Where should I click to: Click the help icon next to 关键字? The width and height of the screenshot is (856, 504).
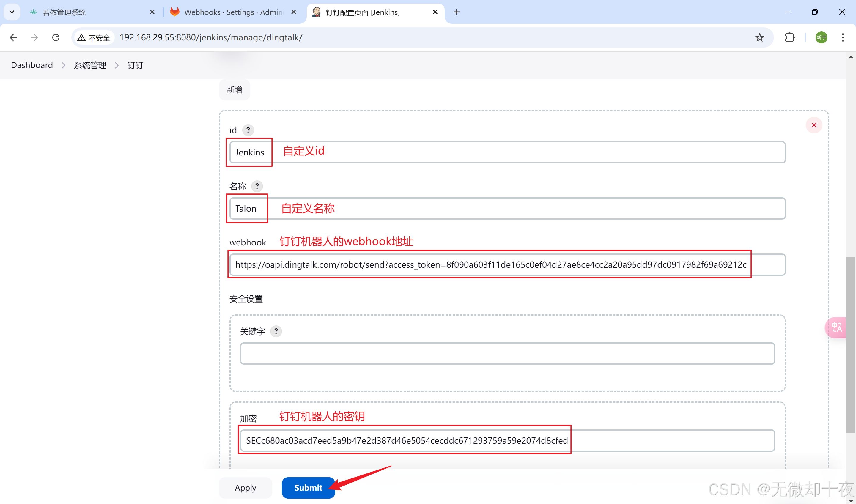pos(276,331)
